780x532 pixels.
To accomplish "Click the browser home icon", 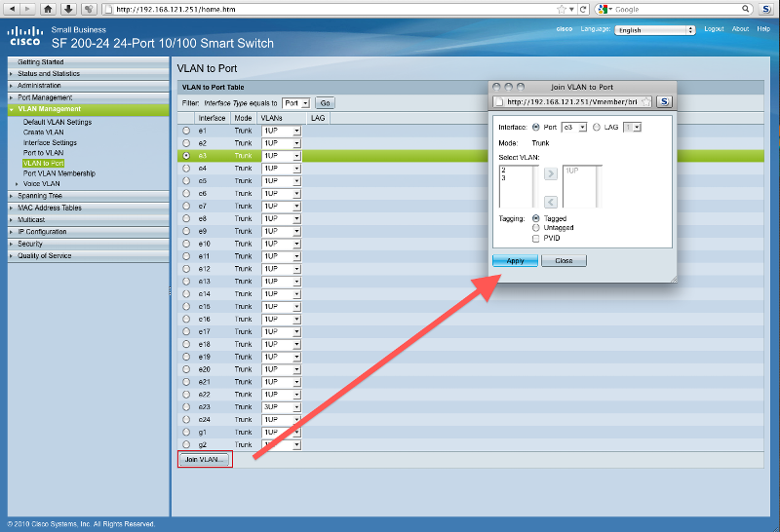I will click(47, 9).
